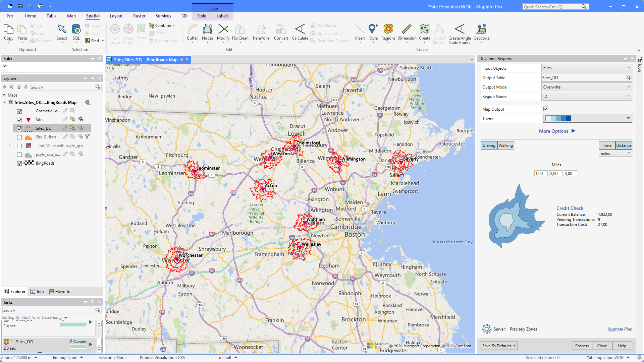This screenshot has height=362, width=644.
Task: Switch to the Labels layer tab
Action: tap(222, 16)
